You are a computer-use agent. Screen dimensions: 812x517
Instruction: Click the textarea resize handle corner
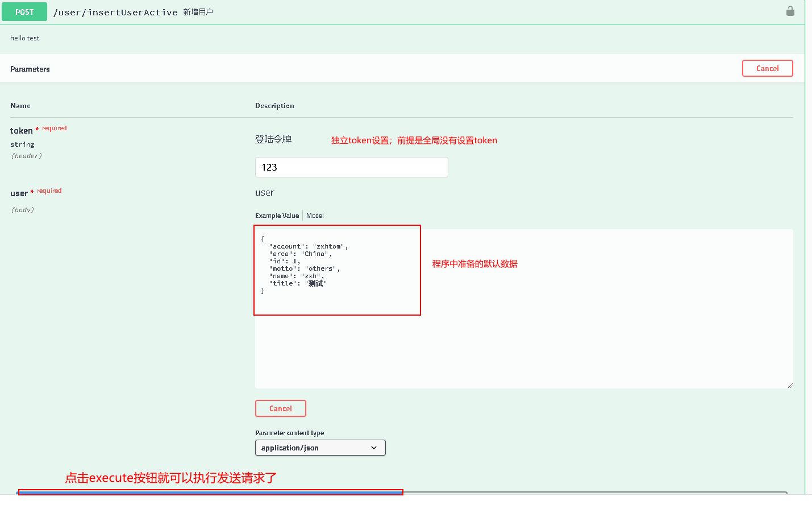click(790, 385)
